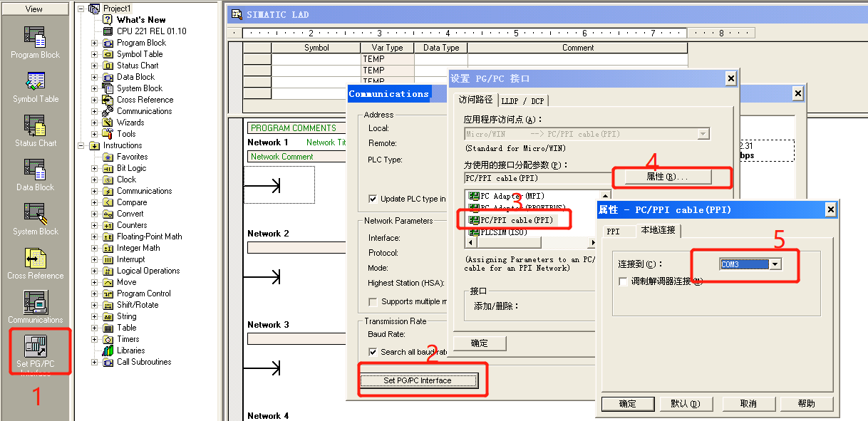Click the Libraries icon in tree
This screenshot has height=421, width=868.
pyautogui.click(x=108, y=350)
